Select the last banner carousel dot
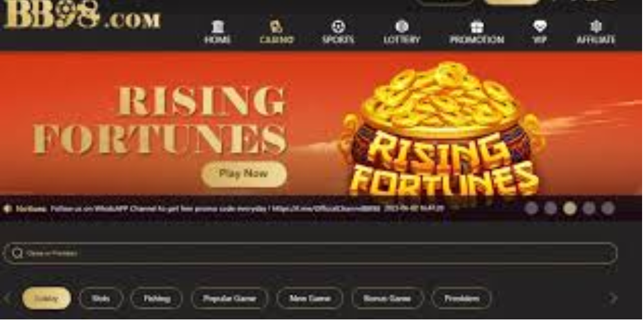The image size is (644, 322). click(x=608, y=208)
